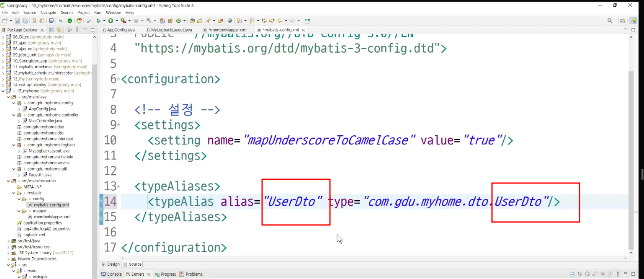The height and width of the screenshot is (279, 644).
Task: Open the Help menu
Action: pos(129,13)
